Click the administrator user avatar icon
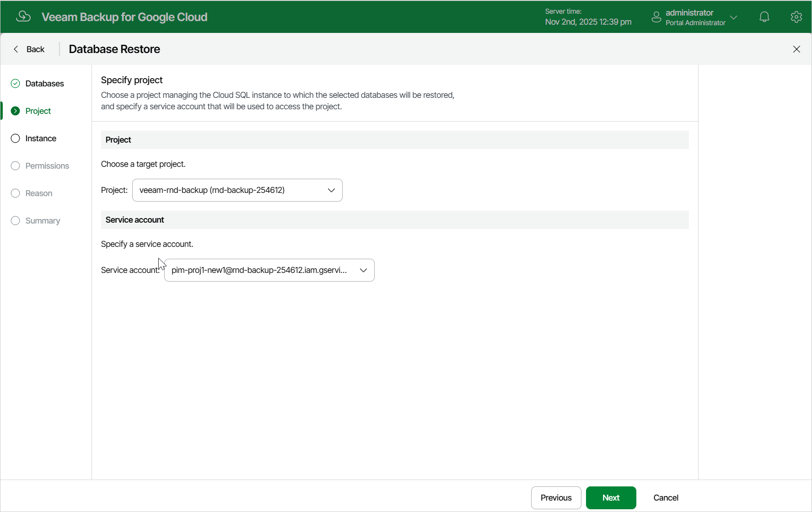Viewport: 812px width, 512px height. [x=656, y=17]
